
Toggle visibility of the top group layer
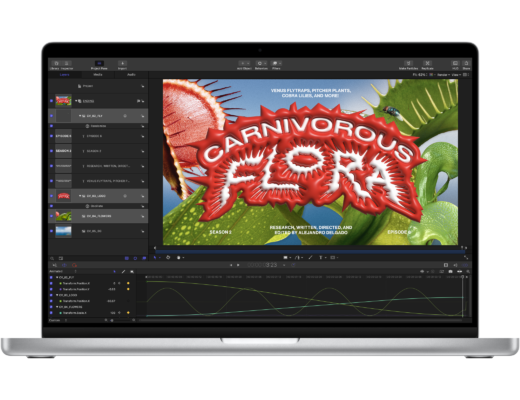click(x=51, y=101)
